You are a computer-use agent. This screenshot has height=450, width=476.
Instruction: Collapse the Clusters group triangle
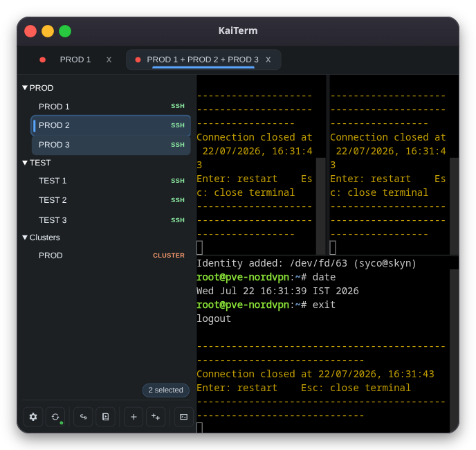pyautogui.click(x=25, y=237)
